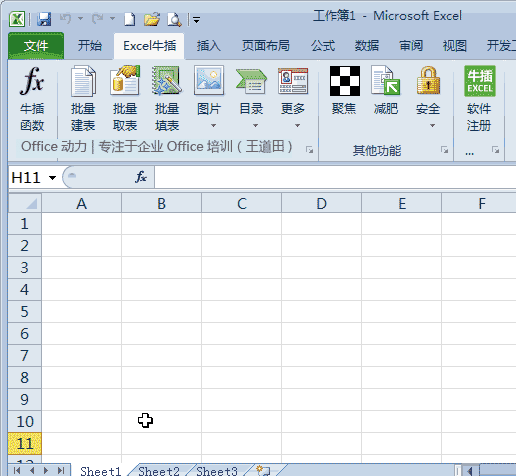Expand the 目录 dropdown arrow
The height and width of the screenshot is (476, 516).
[x=255, y=126]
